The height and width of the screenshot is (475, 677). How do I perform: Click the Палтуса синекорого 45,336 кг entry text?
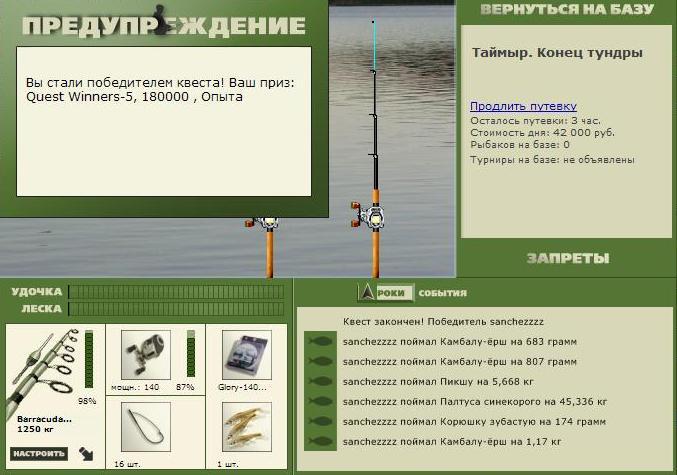point(475,402)
